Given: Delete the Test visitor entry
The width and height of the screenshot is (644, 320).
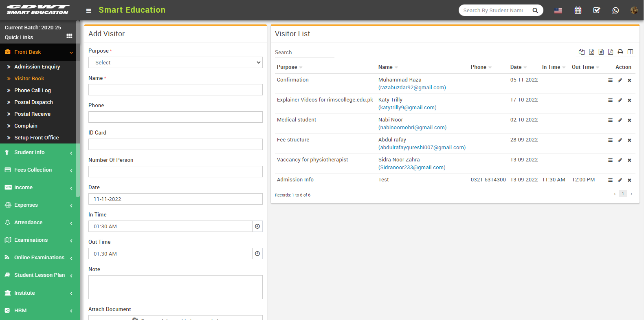Looking at the screenshot, I should point(629,180).
